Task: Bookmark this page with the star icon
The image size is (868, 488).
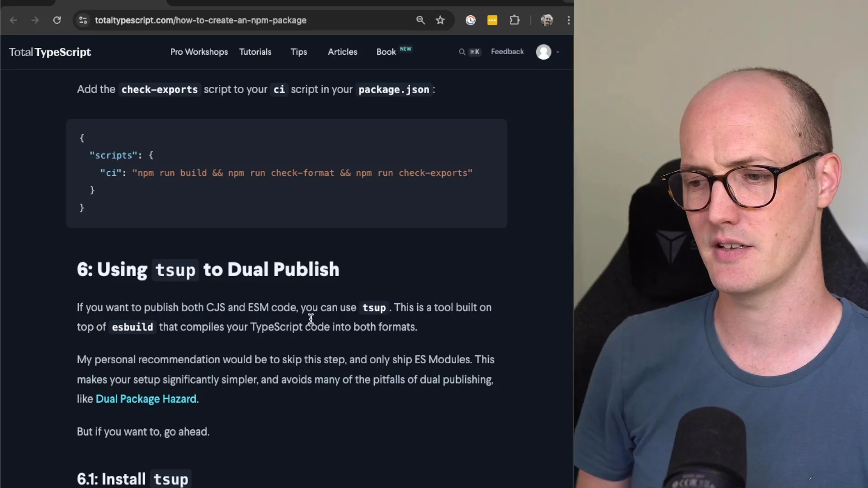Action: coord(440,20)
